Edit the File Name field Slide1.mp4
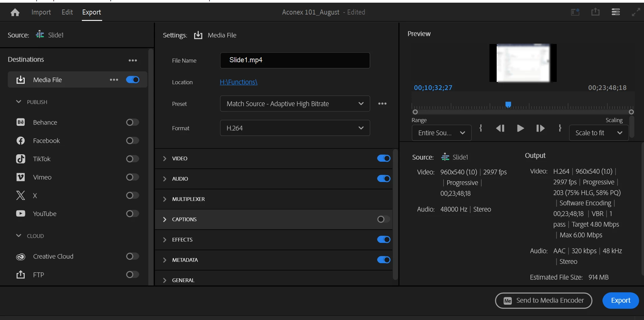Viewport: 644px width, 320px height. (x=295, y=60)
